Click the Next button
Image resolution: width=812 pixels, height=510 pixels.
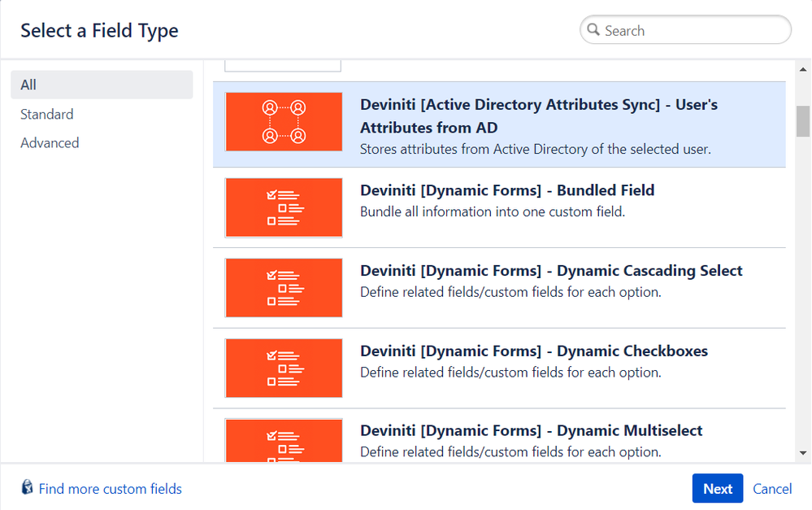pyautogui.click(x=717, y=488)
